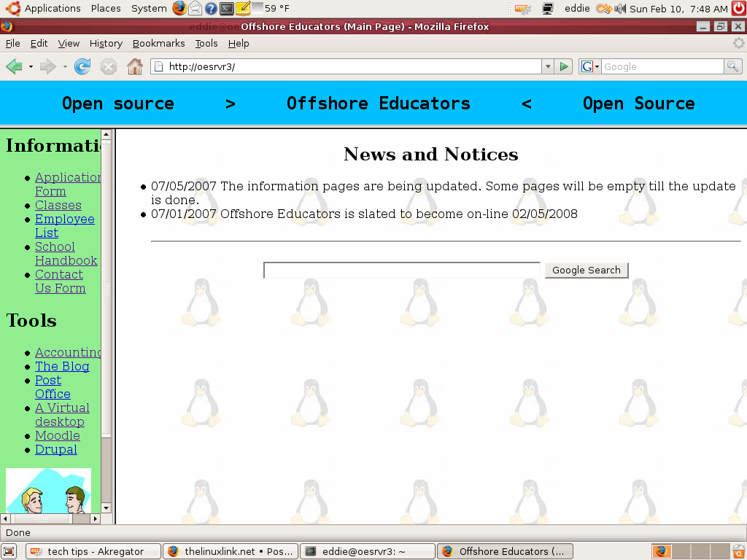Open the Places menu
This screenshot has height=560, width=747.
pyautogui.click(x=106, y=8)
